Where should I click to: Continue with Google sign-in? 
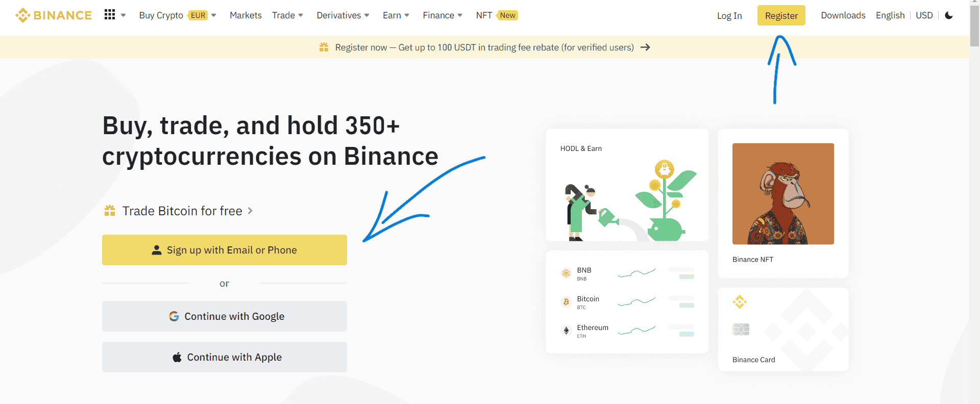click(225, 316)
